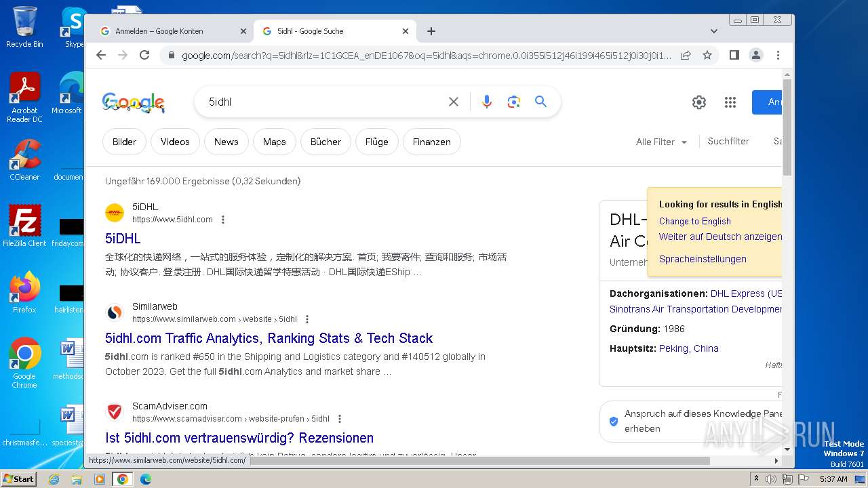Open more options for the Similarweb result
This screenshot has width=868, height=488.
[x=307, y=319]
